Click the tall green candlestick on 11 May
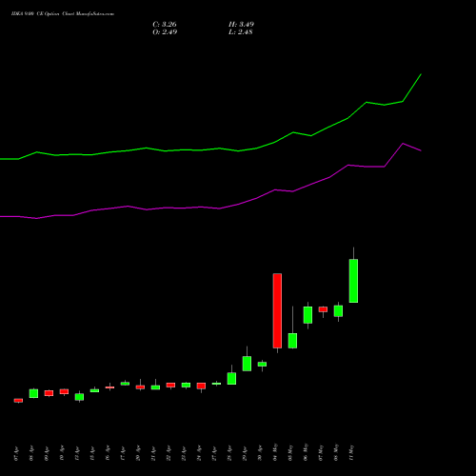The image size is (476, 476). (353, 281)
